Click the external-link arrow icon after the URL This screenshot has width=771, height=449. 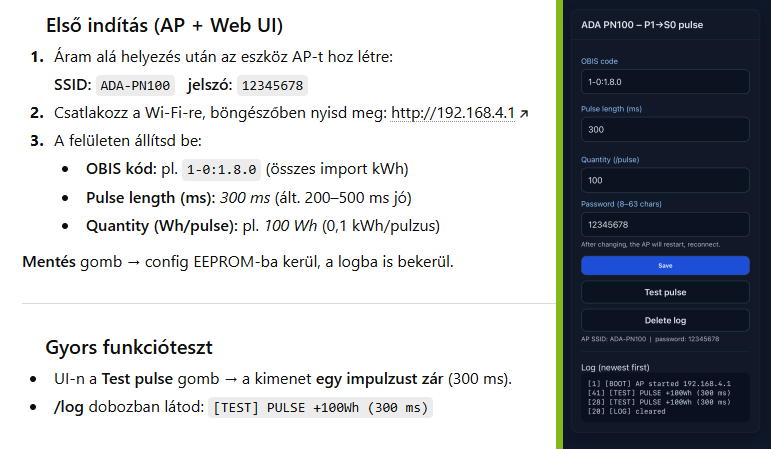[x=524, y=114]
